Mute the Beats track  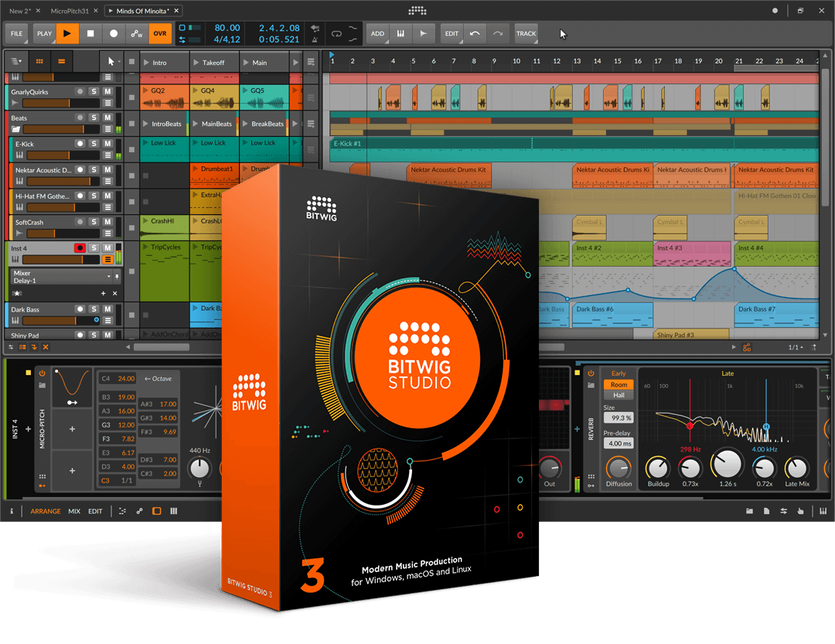pos(107,118)
